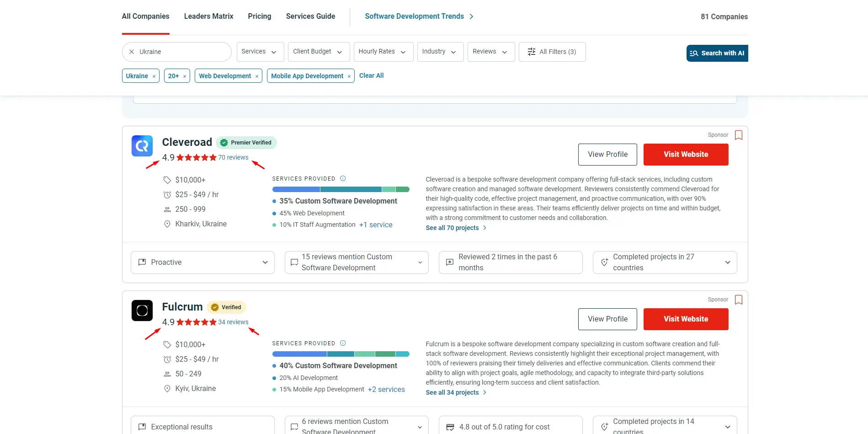Clear the Ukraine location search field
Screen dimensions: 868x434
click(132, 52)
